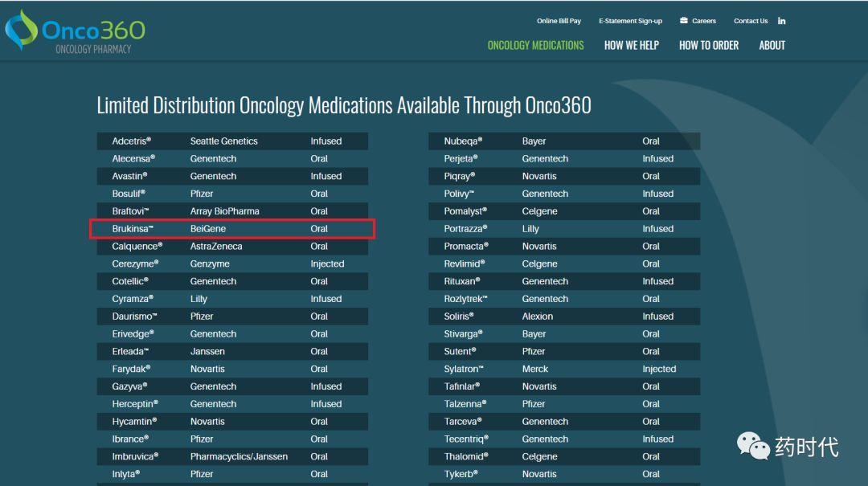The height and width of the screenshot is (486, 868).
Task: Click the About menu item
Action: point(772,46)
